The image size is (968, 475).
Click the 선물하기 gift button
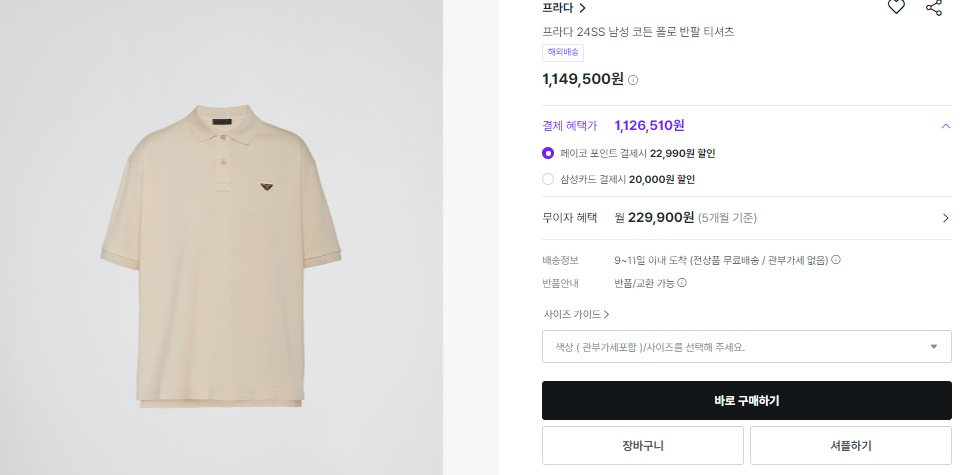click(850, 446)
